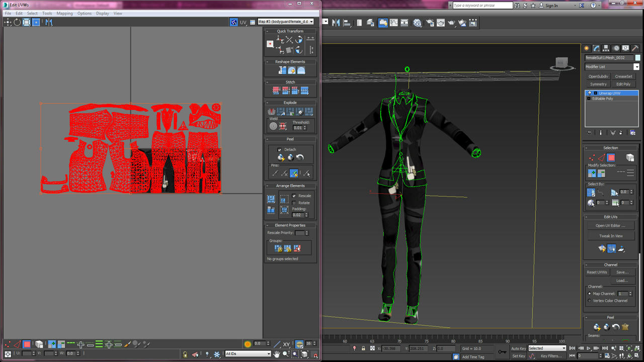Activate the Pan tool in viewport navigation
The width and height of the screenshot is (644, 362).
[x=277, y=354]
